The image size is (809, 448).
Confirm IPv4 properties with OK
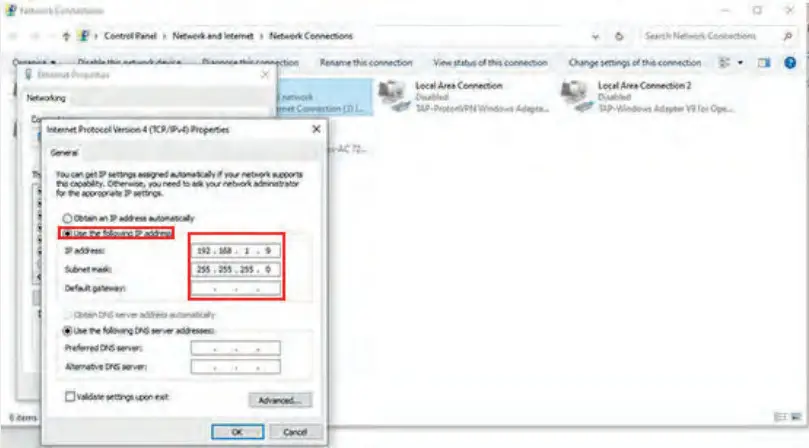point(237,432)
